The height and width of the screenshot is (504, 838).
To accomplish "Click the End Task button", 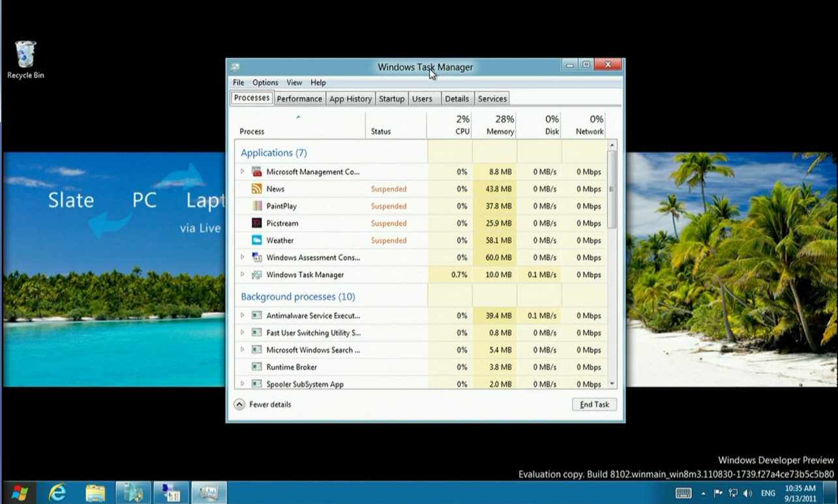I will [x=594, y=404].
